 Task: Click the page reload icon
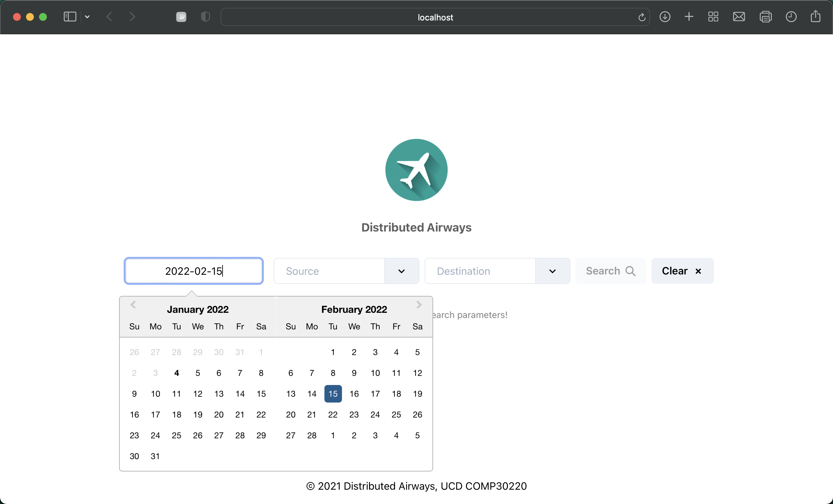coord(641,17)
